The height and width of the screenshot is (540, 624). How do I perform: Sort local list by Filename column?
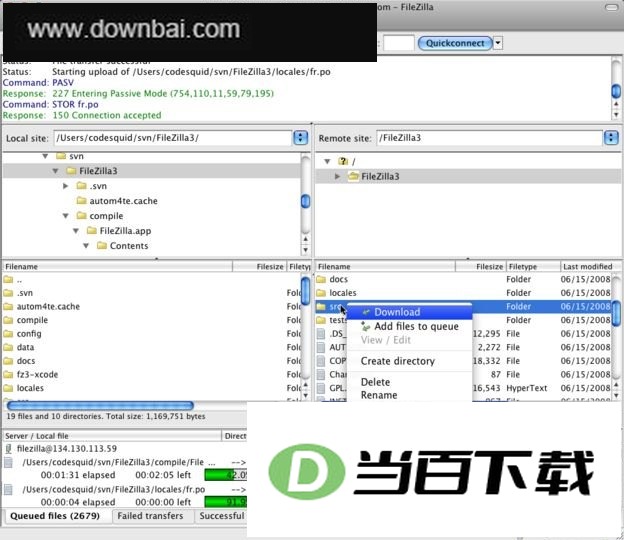(x=117, y=267)
